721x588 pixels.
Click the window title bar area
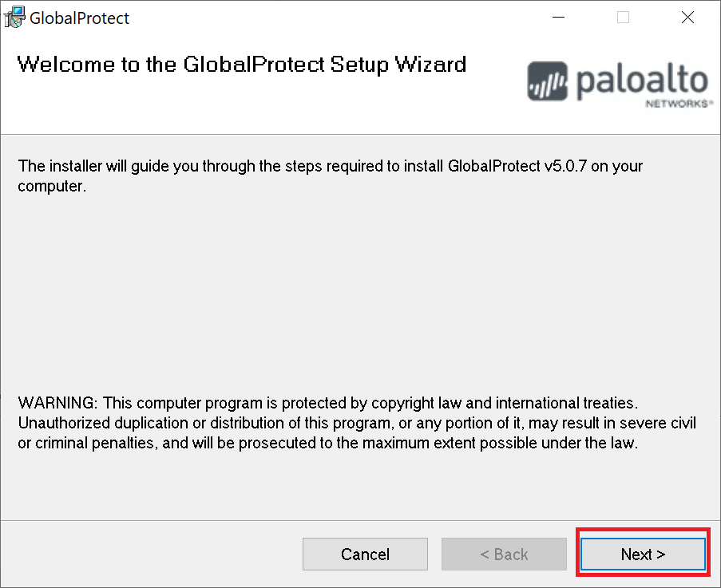(319, 17)
